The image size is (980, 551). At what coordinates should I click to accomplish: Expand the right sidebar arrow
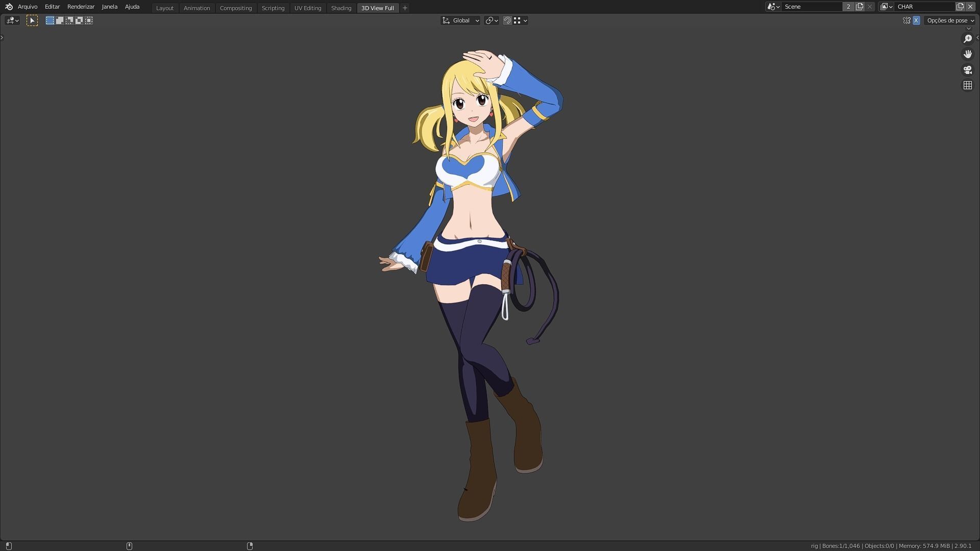pyautogui.click(x=977, y=37)
